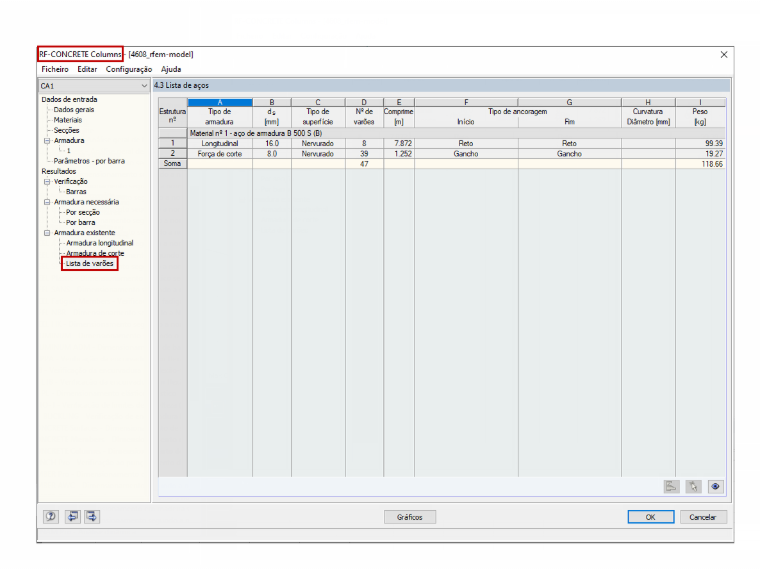Click the export table icon near the eye
Image resolution: width=760 pixels, height=570 pixels.
(x=671, y=486)
